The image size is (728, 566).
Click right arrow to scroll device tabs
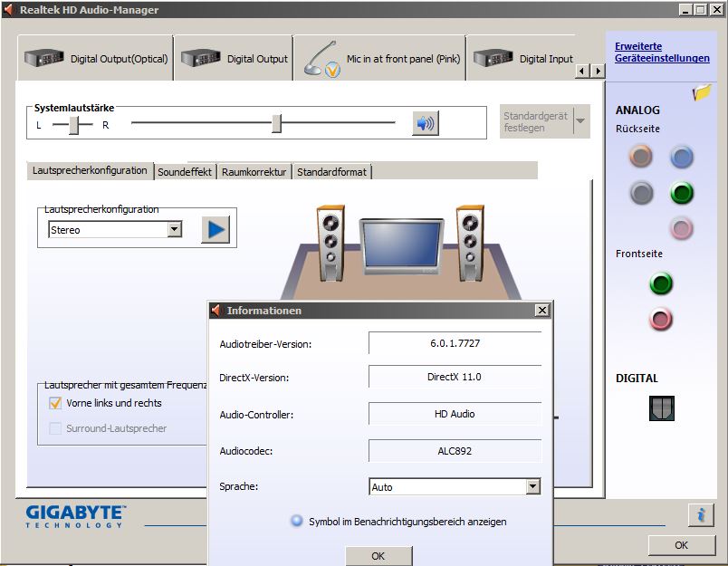point(598,71)
